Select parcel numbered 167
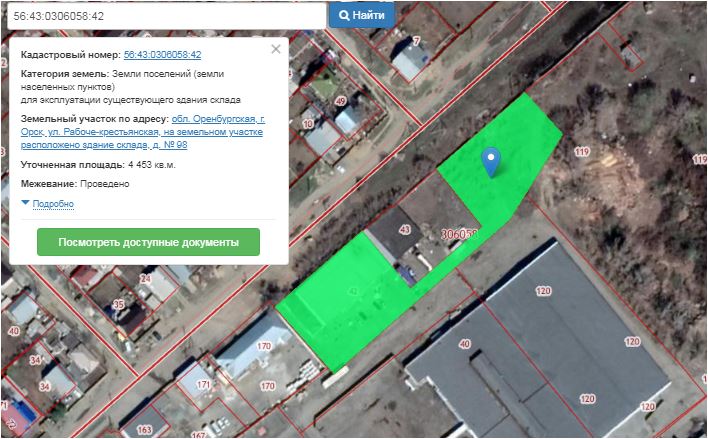 pos(198,435)
